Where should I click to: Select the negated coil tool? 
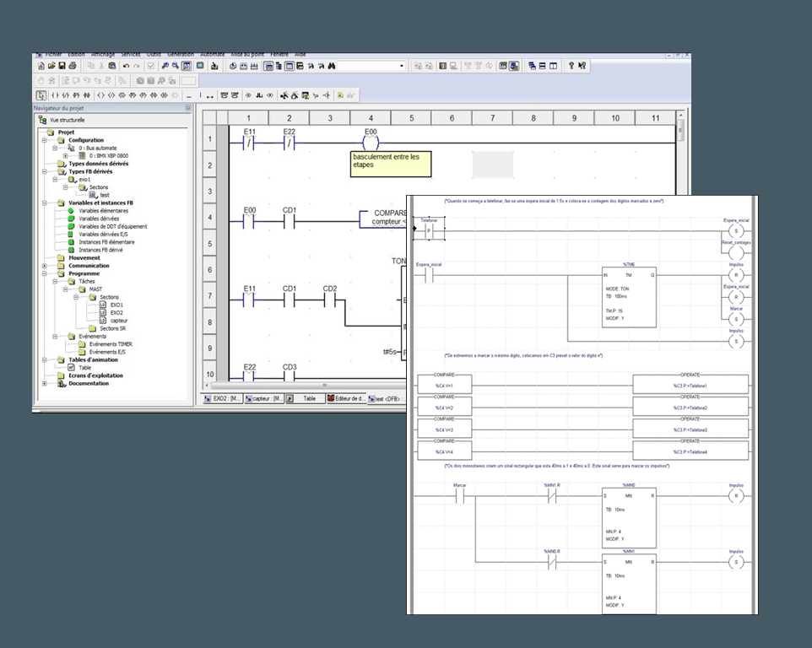[x=111, y=95]
